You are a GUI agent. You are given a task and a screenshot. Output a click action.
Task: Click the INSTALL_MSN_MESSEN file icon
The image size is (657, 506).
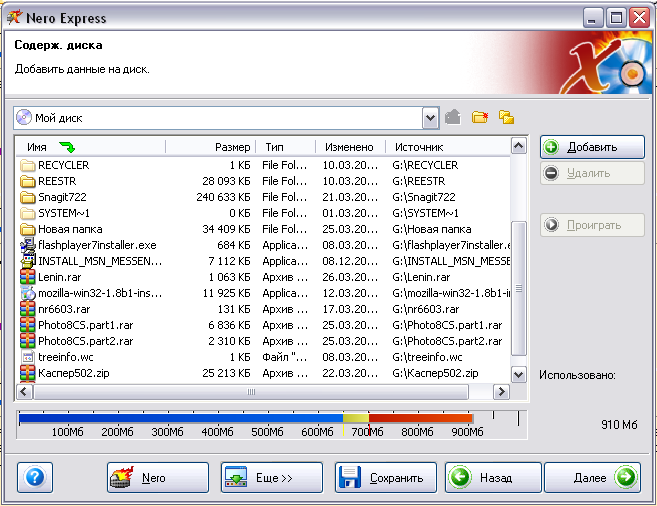pos(28,261)
